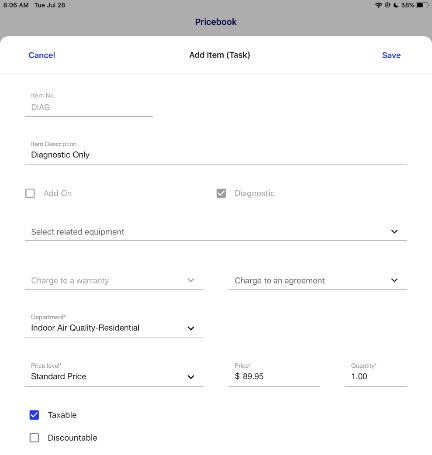Save the new task item
The image size is (432, 455).
(391, 55)
